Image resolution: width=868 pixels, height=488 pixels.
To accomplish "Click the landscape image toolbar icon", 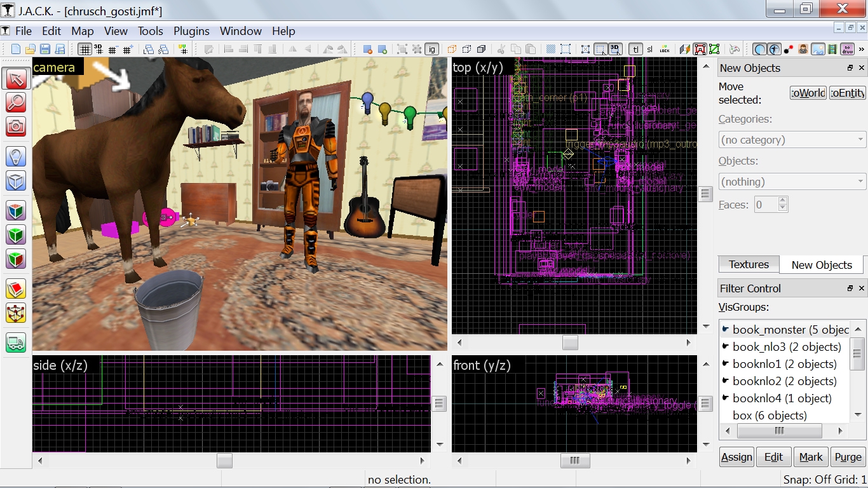I will [818, 49].
